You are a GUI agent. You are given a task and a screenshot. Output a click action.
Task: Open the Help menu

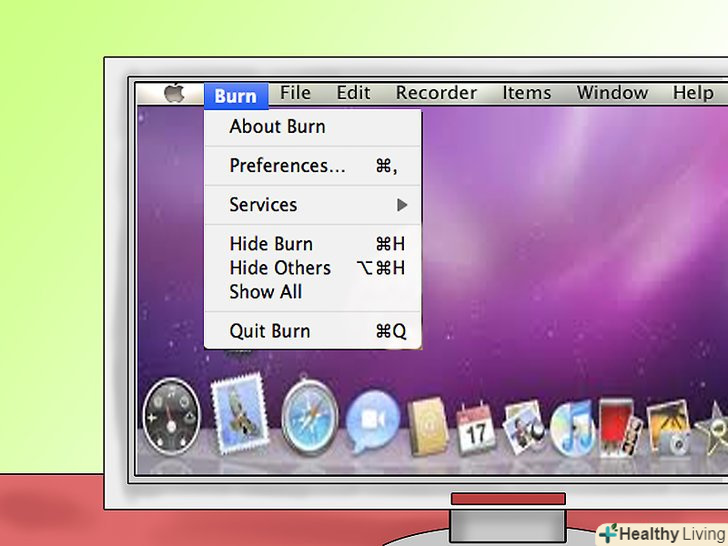693,93
